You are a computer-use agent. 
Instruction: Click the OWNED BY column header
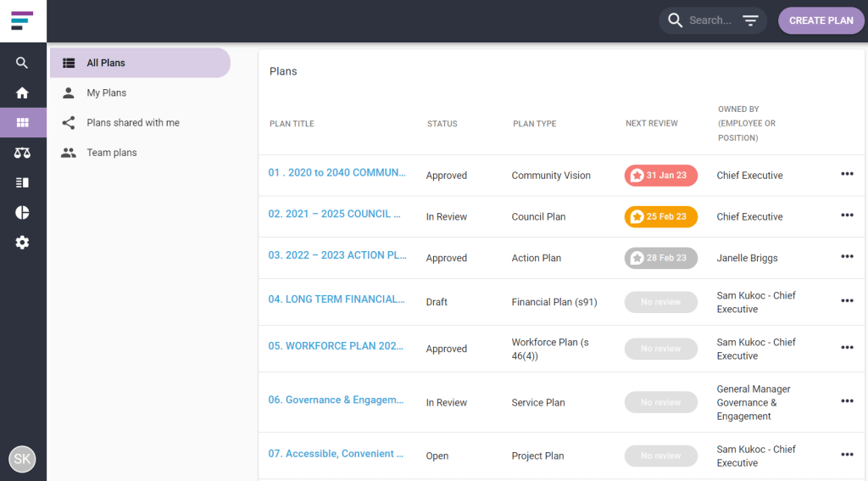(747, 124)
